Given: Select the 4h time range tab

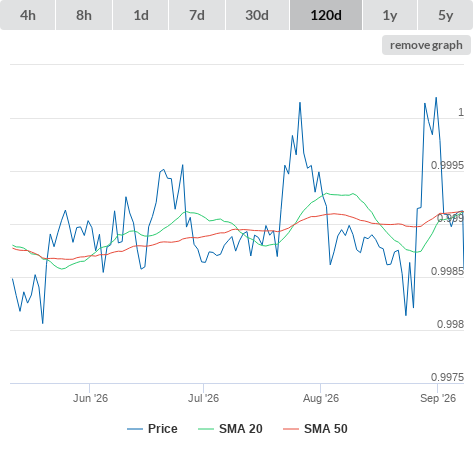Looking at the screenshot, I should 28,15.
